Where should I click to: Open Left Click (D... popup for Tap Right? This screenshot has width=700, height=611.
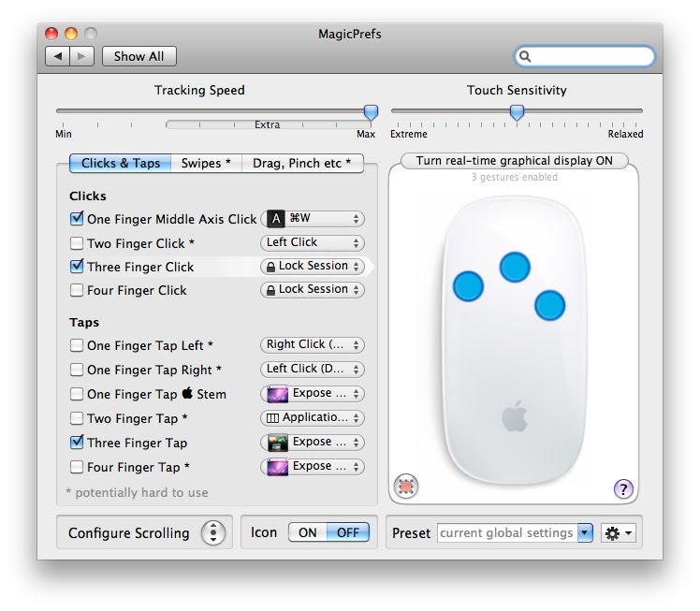click(x=313, y=369)
